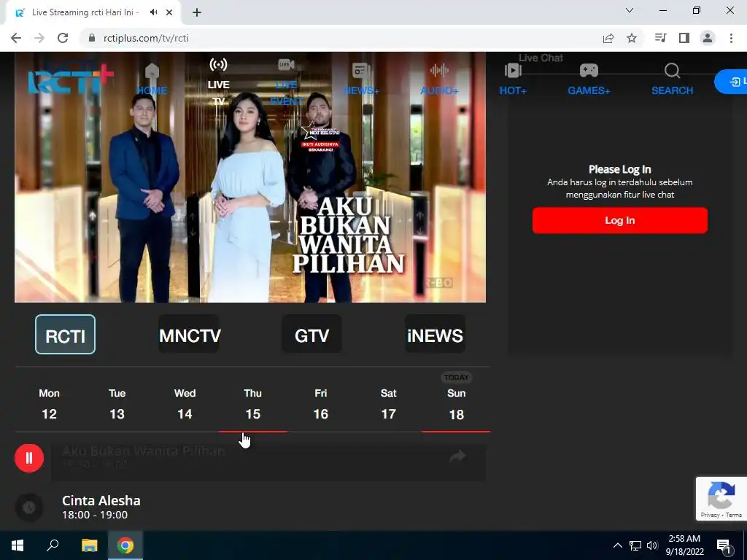Screen dimensions: 747x560
Task: Select Tue 13 in schedule
Action: (x=117, y=404)
